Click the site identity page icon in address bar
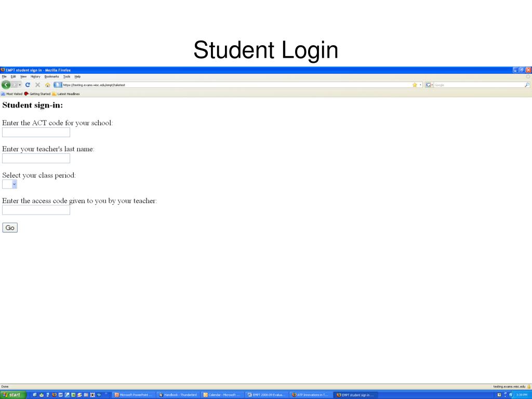This screenshot has height=399, width=532. click(x=58, y=85)
